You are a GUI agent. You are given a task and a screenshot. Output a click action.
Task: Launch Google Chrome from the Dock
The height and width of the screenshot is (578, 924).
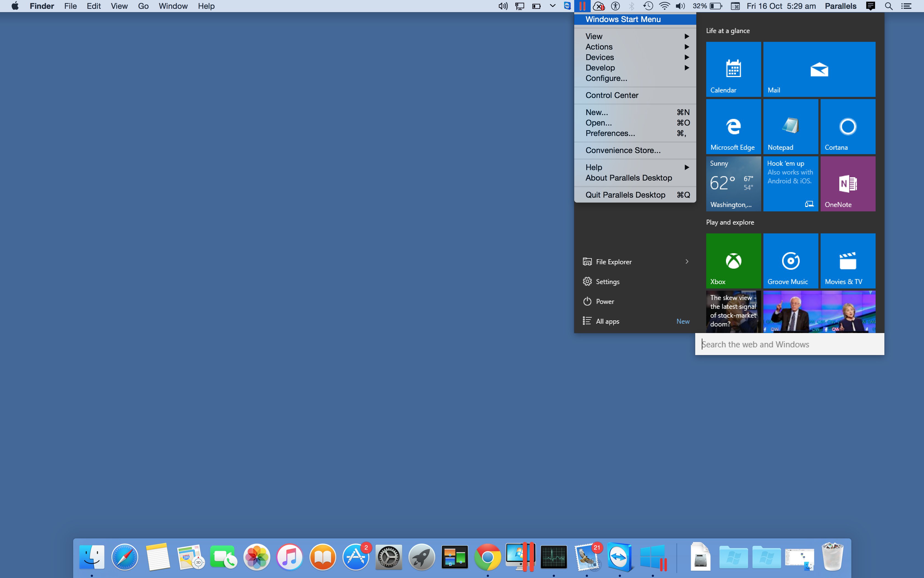pyautogui.click(x=488, y=557)
